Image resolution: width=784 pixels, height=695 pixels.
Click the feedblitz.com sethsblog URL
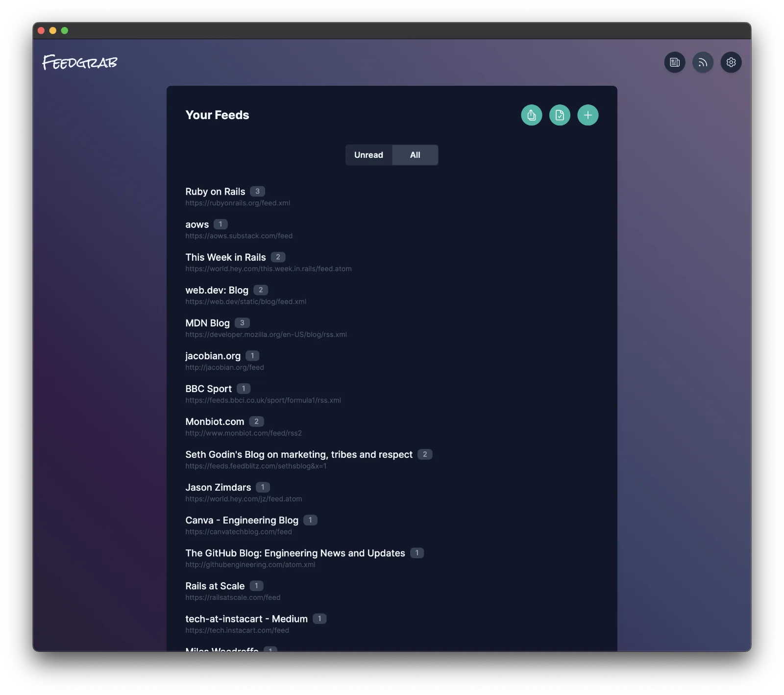(x=256, y=466)
